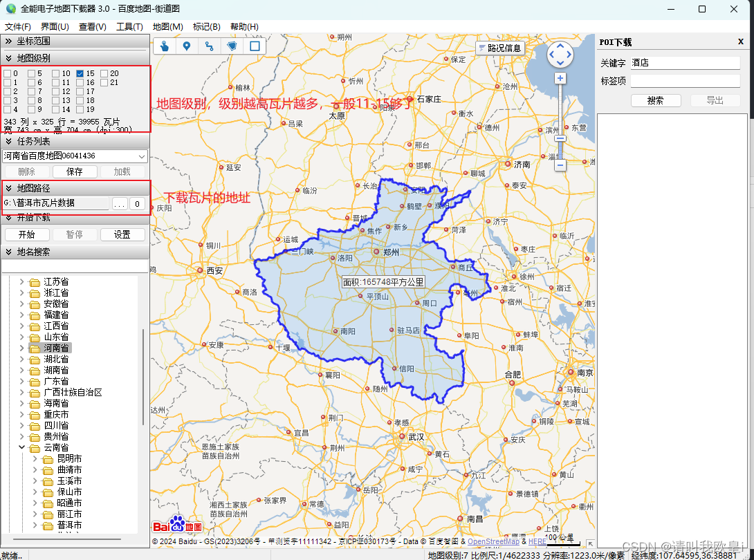The width and height of the screenshot is (754, 560).
Task: Enable map level 18 checkbox
Action: (x=80, y=100)
